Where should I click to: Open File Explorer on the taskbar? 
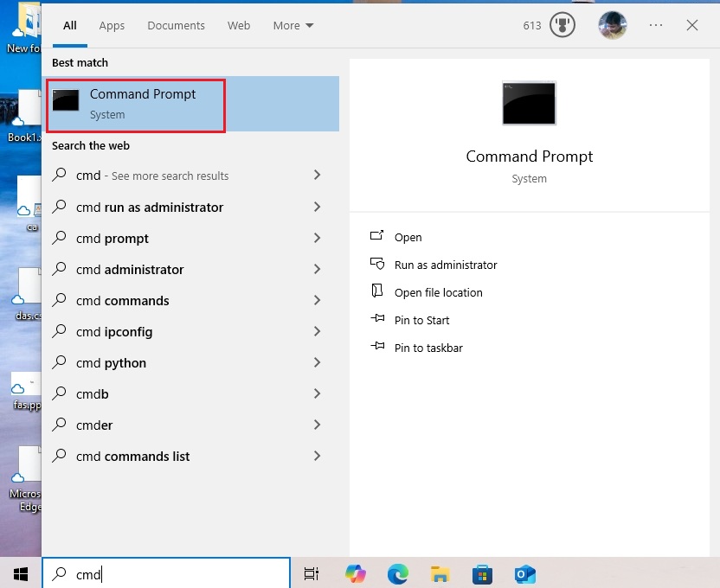440,573
